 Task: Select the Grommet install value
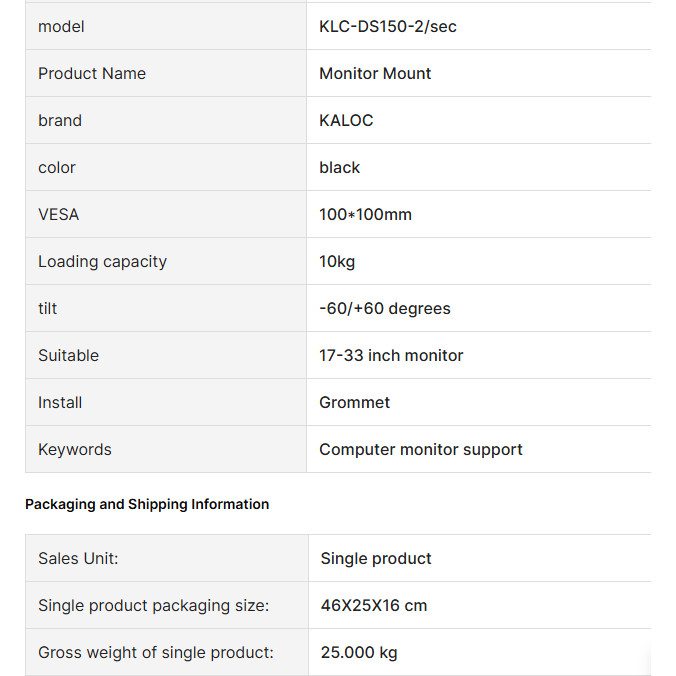click(x=354, y=403)
